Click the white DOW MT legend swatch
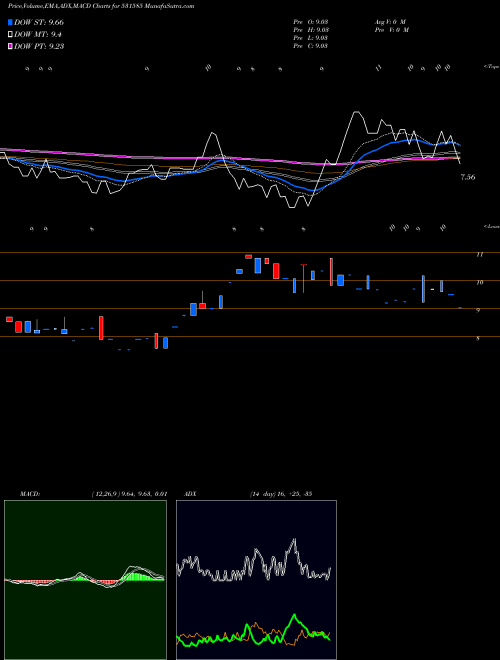 pyautogui.click(x=10, y=35)
